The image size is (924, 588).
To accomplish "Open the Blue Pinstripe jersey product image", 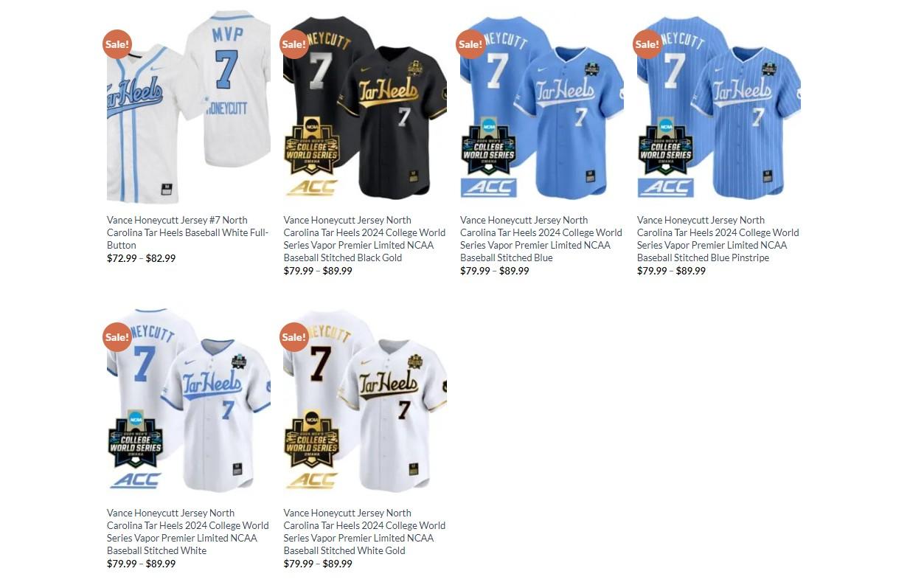I will click(x=719, y=107).
